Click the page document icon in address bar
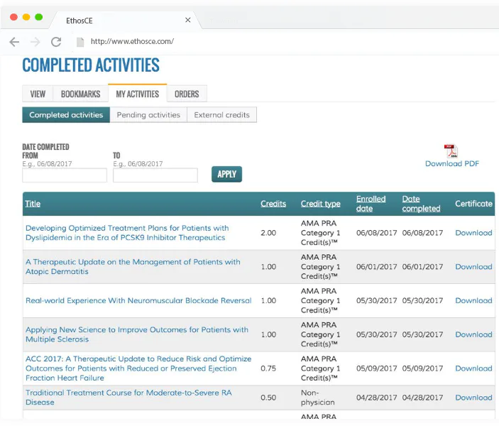Image resolution: width=499 pixels, height=448 pixels. pos(80,42)
